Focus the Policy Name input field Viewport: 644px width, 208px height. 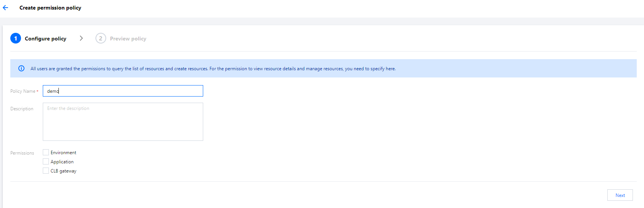[x=123, y=91]
